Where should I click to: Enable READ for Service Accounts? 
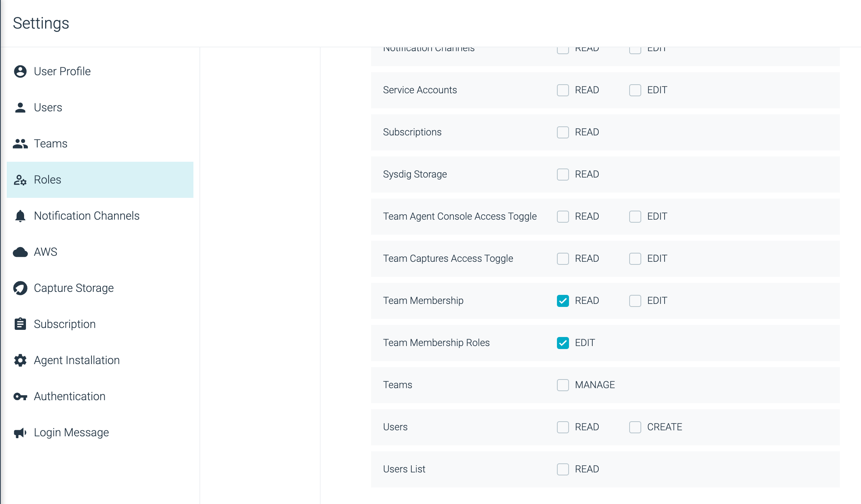coord(563,90)
